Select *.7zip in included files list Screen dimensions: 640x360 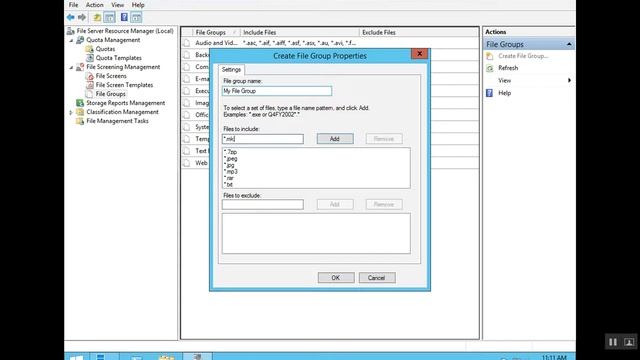click(231, 152)
